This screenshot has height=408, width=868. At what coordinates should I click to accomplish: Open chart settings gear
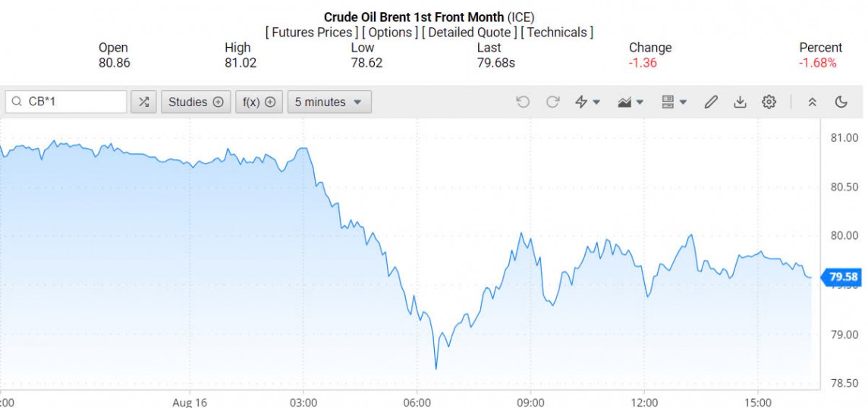(x=769, y=102)
